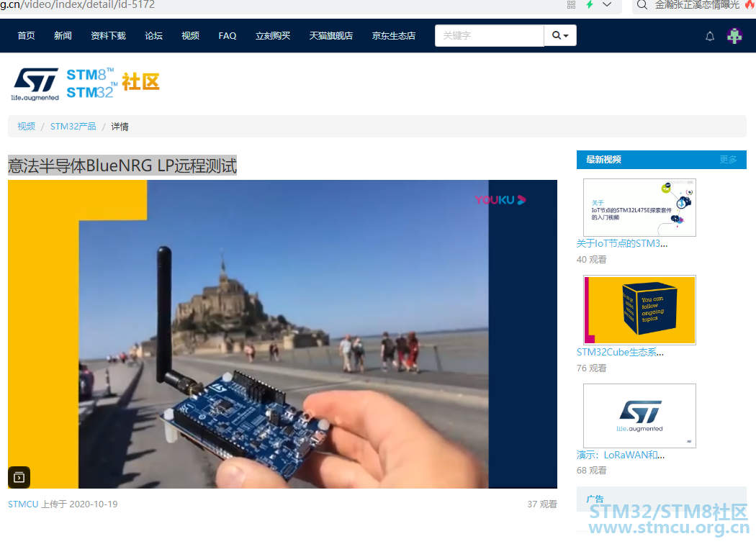Open the STM32Cube yellow cube thumbnail

(x=639, y=310)
